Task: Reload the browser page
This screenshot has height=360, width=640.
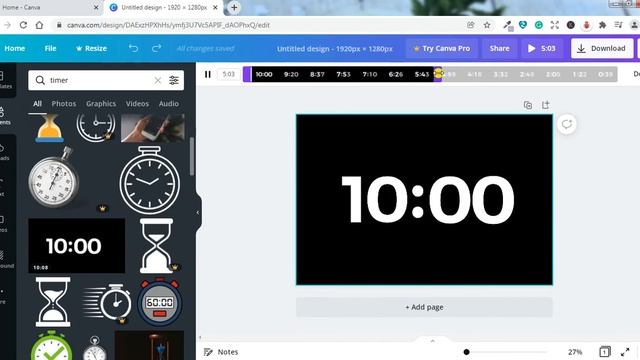Action: pyautogui.click(x=23, y=25)
